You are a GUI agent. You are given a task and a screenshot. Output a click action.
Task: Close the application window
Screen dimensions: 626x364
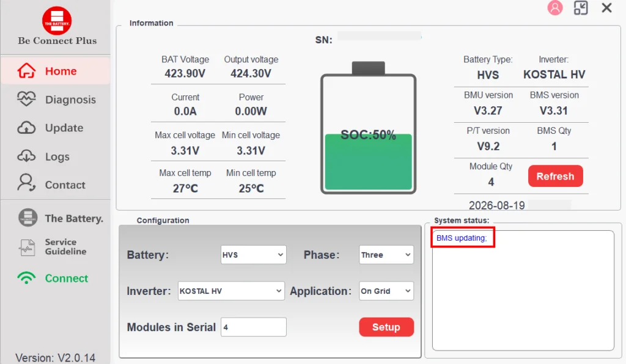607,7
